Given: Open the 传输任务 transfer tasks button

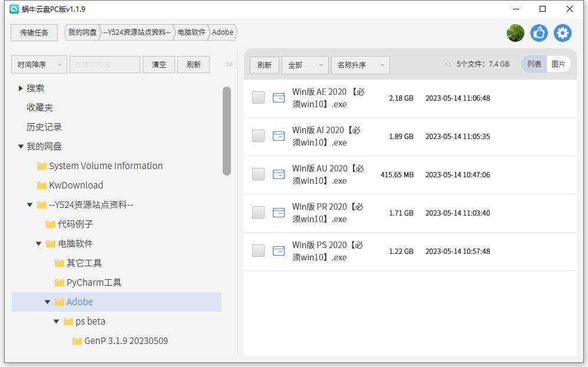Looking at the screenshot, I should pos(34,32).
